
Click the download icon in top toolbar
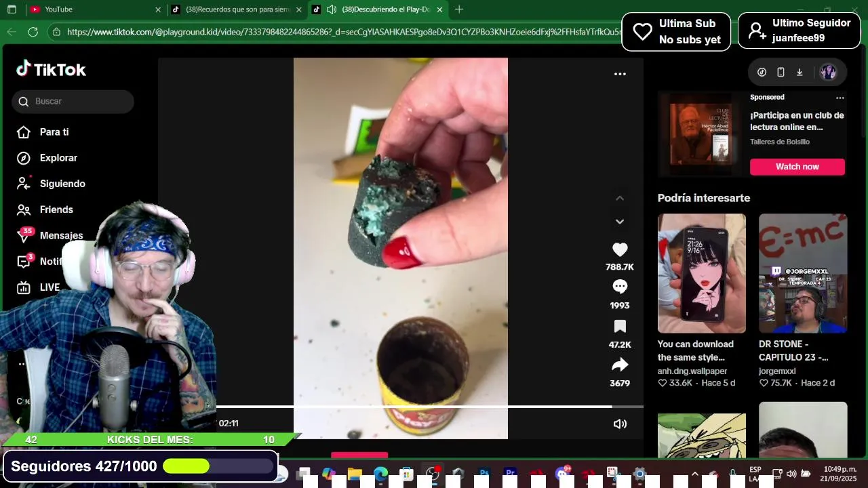(800, 73)
